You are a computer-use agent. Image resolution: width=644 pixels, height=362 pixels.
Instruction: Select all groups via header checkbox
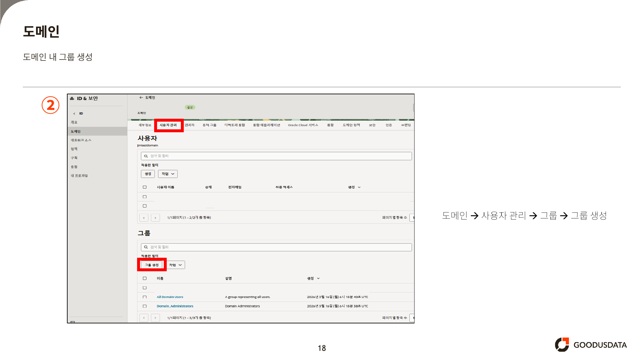click(145, 278)
